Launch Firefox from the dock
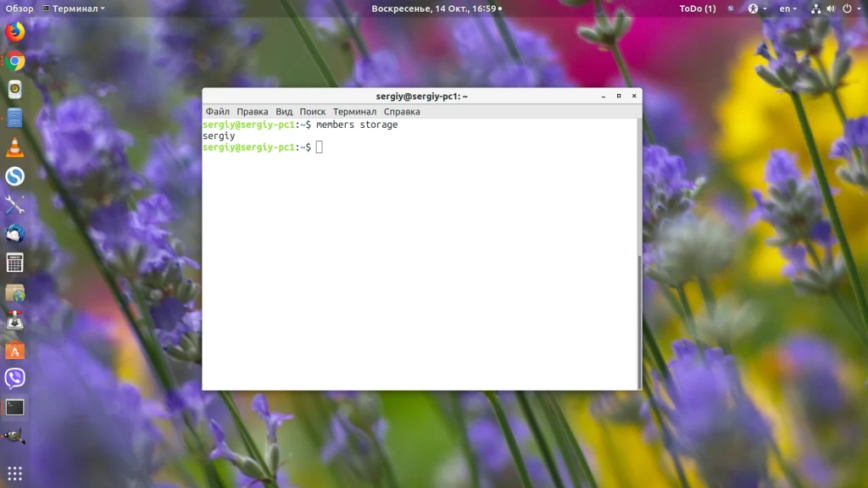Viewport: 868px width, 488px height. pos(15,31)
